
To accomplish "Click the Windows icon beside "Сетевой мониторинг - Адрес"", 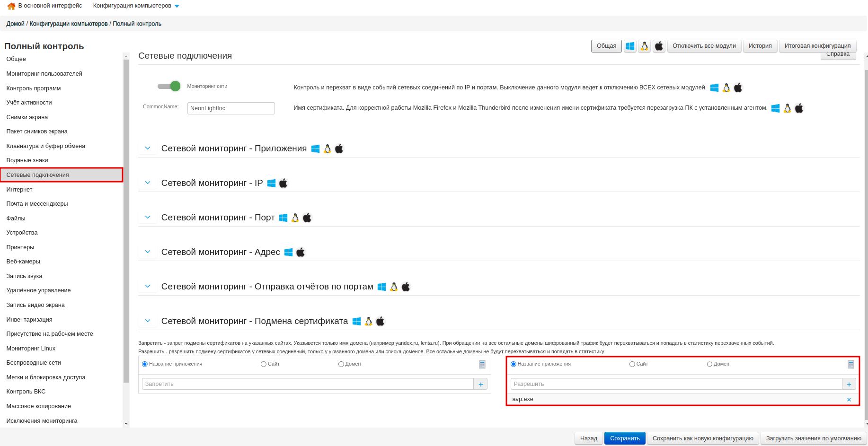I will click(289, 252).
